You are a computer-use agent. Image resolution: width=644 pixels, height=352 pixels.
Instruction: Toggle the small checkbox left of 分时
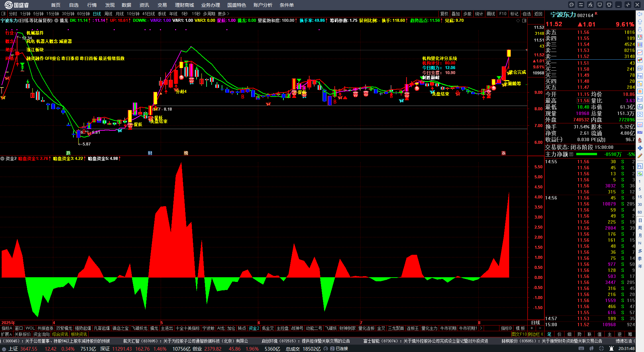tap(3, 14)
